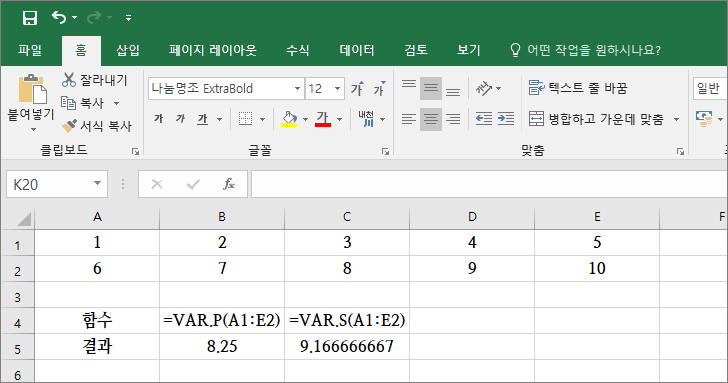The width and height of the screenshot is (728, 383).
Task: Open the font group dialog launcher
Action: 385,151
